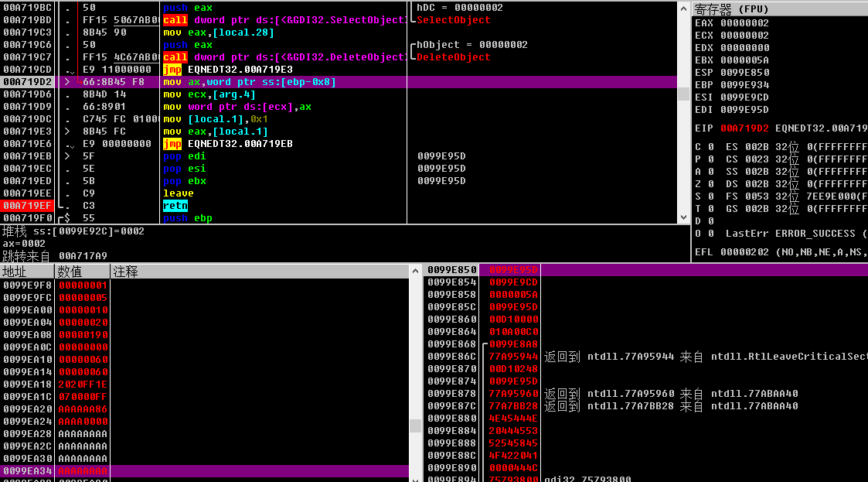Select stack return to ntdll.77A7BB28
Viewport: 868px width, 482px height.
tap(670, 406)
